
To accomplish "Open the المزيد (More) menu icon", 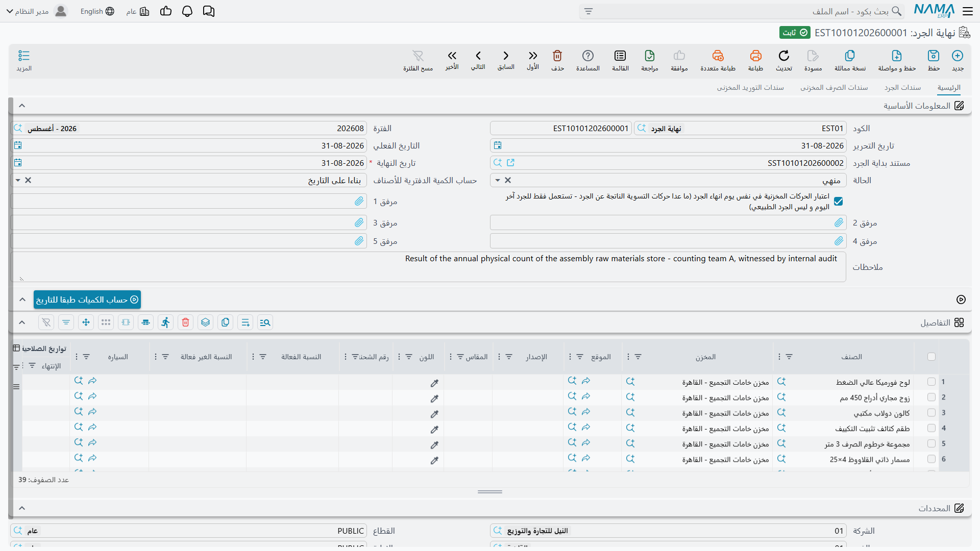I will [x=24, y=56].
